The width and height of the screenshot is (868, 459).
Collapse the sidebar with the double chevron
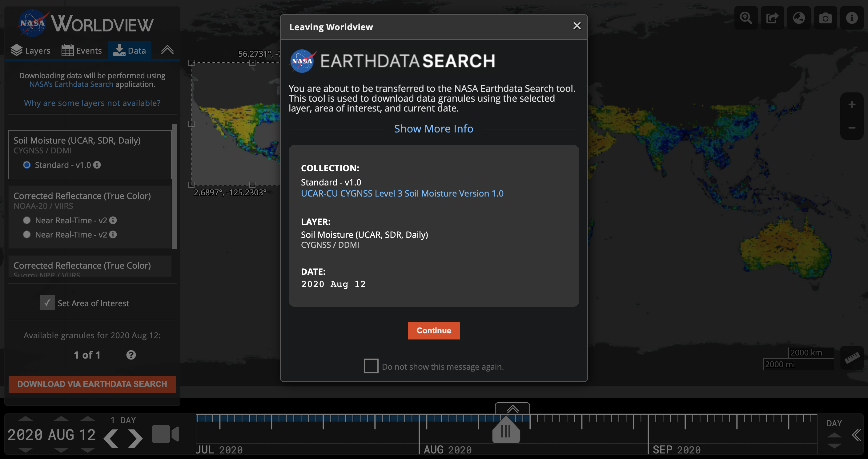tap(167, 50)
